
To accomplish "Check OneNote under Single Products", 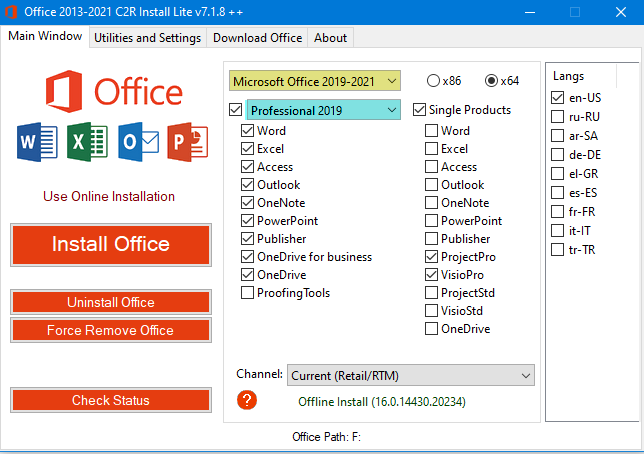I will [431, 203].
